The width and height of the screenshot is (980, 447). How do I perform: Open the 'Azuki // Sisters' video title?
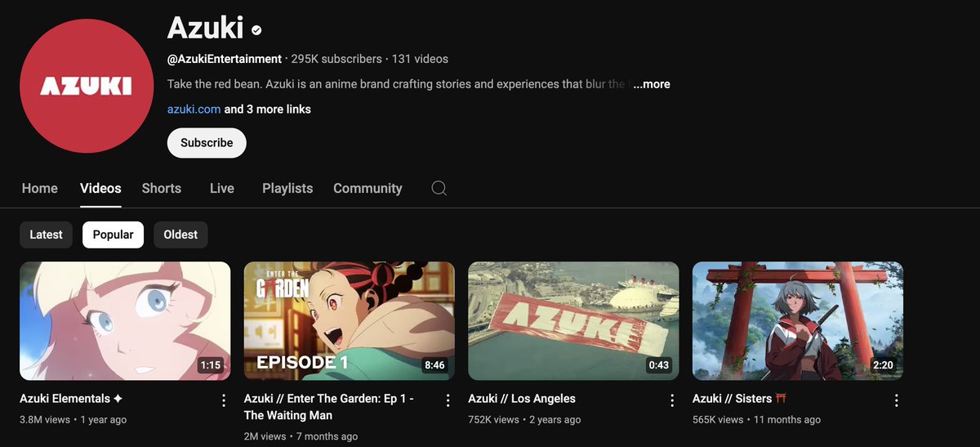[x=739, y=399]
